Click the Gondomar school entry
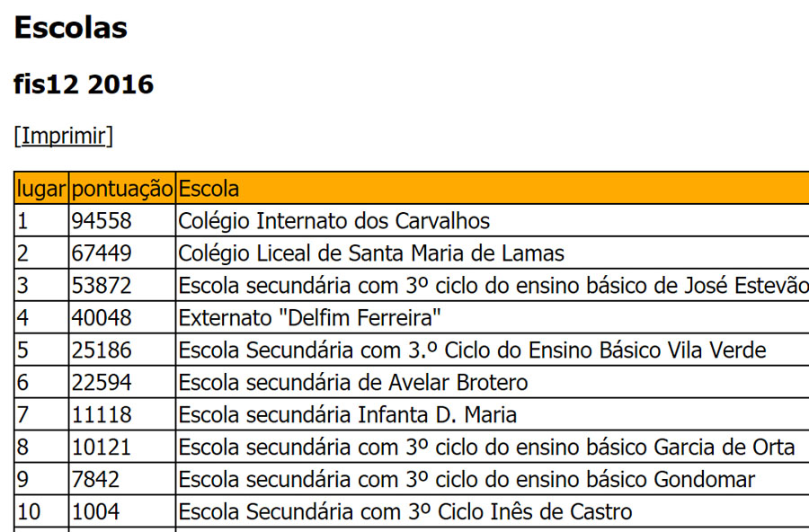809x532 pixels. pos(467,480)
